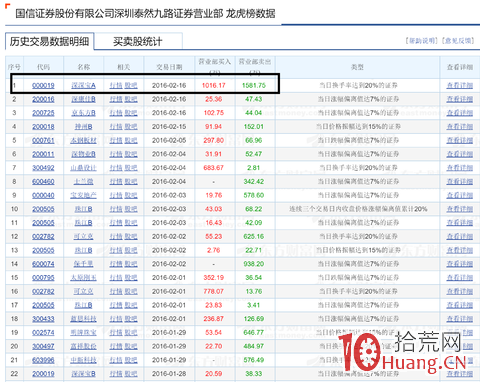Open stock code 000795 link
The width and height of the screenshot is (480, 382).
pos(43,278)
